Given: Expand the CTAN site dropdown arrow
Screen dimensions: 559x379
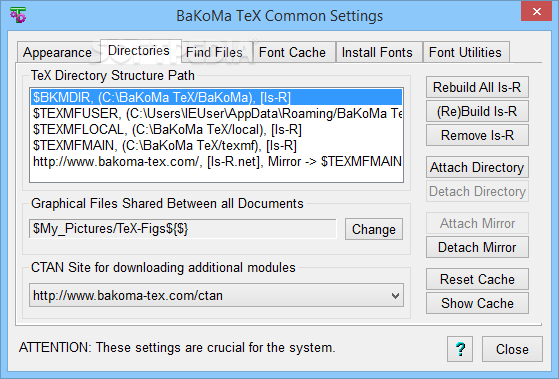Looking at the screenshot, I should pos(395,296).
